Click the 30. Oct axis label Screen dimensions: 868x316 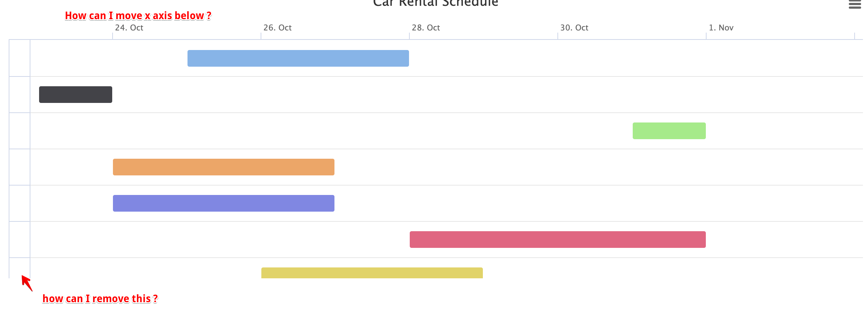pyautogui.click(x=574, y=28)
